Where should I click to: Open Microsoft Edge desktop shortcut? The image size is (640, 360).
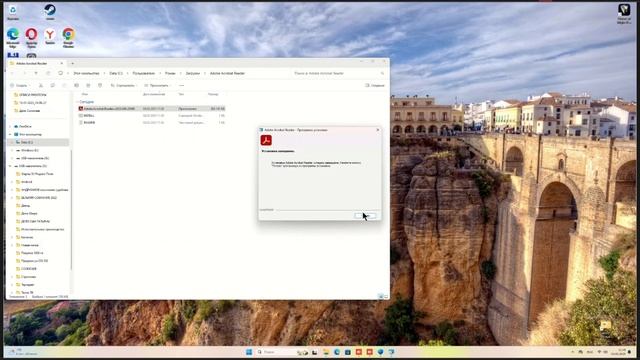pos(13,38)
